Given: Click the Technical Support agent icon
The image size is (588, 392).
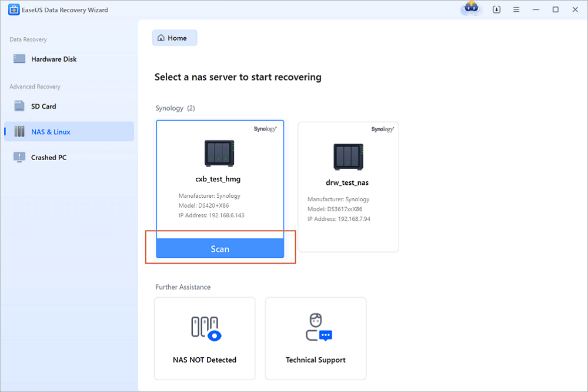Looking at the screenshot, I should pyautogui.click(x=318, y=327).
